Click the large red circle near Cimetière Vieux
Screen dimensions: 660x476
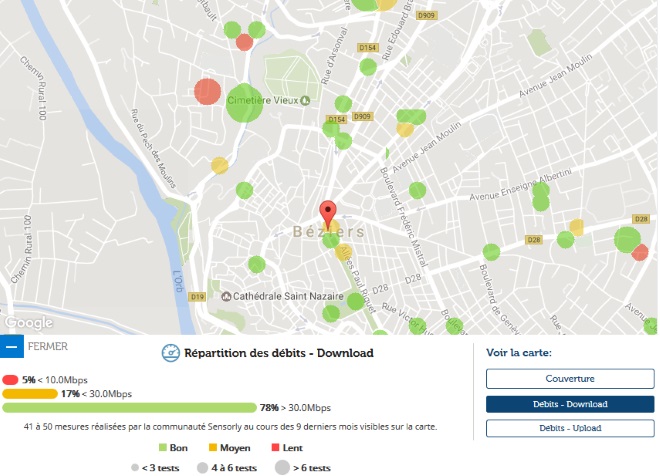click(207, 91)
